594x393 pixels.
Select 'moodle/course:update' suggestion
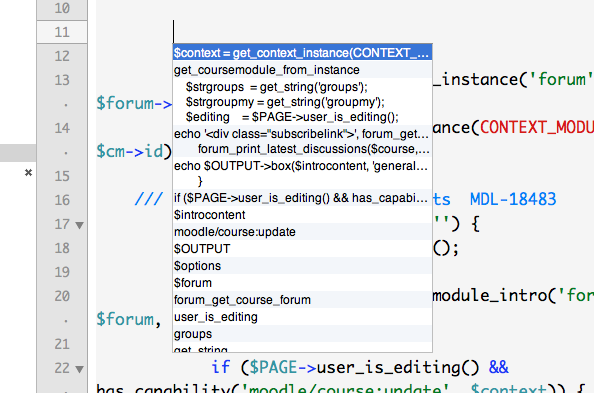click(302, 232)
